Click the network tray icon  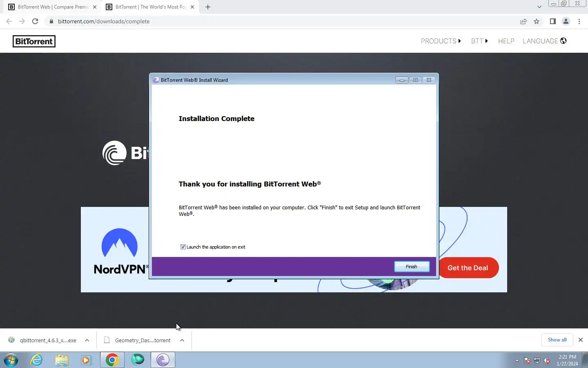pyautogui.click(x=537, y=361)
